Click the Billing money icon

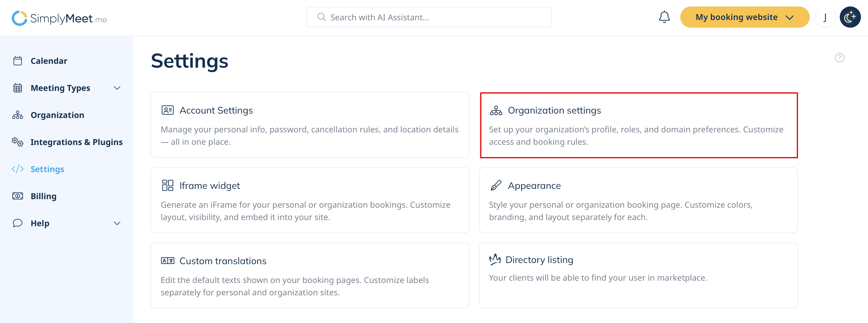[18, 196]
